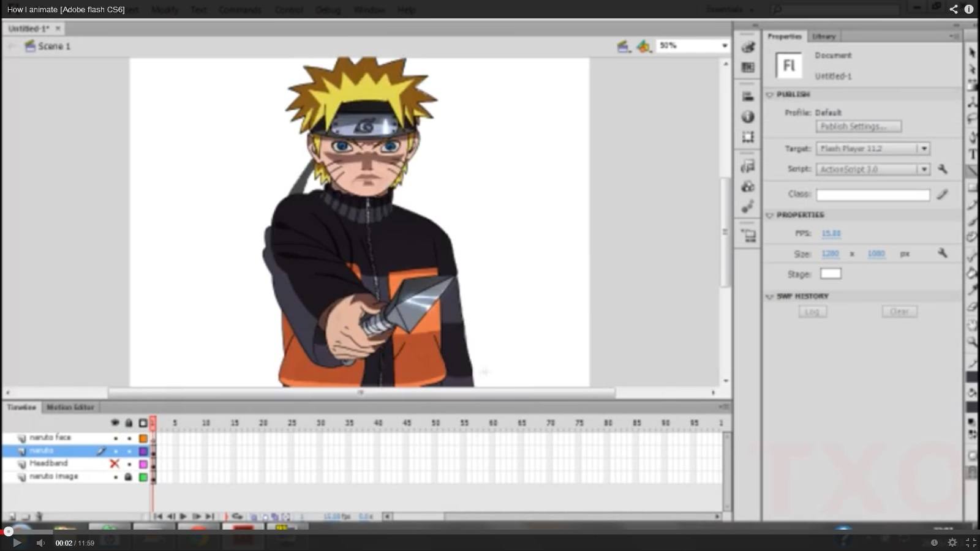Open the stage zoom dropdown
The image size is (980, 551).
click(x=725, y=46)
